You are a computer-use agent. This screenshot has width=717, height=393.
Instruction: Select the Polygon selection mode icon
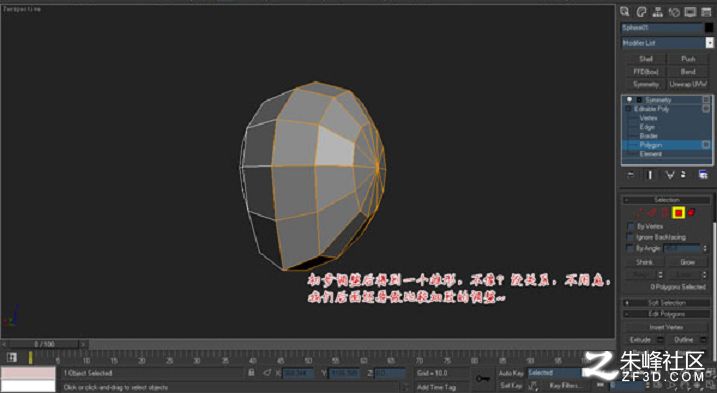tap(678, 213)
